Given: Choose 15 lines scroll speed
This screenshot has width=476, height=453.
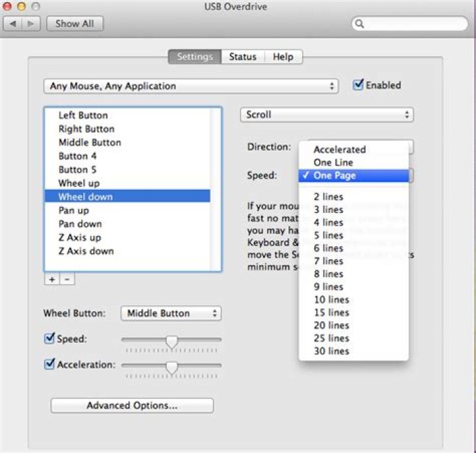Looking at the screenshot, I should (x=354, y=312).
